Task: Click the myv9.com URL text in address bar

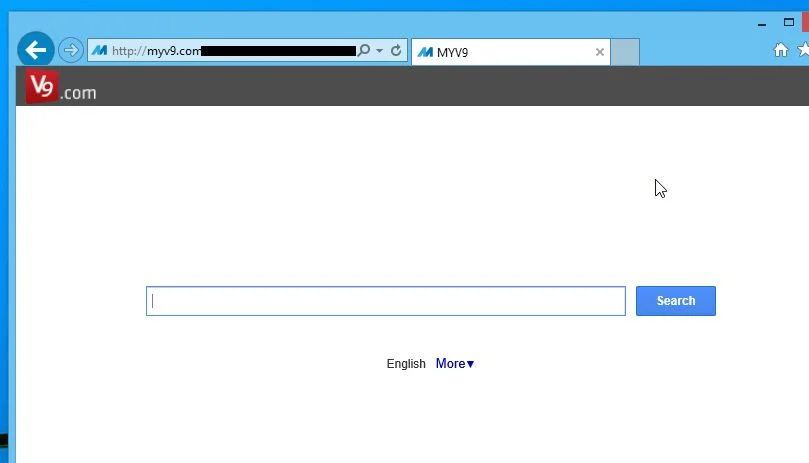Action: pos(156,51)
